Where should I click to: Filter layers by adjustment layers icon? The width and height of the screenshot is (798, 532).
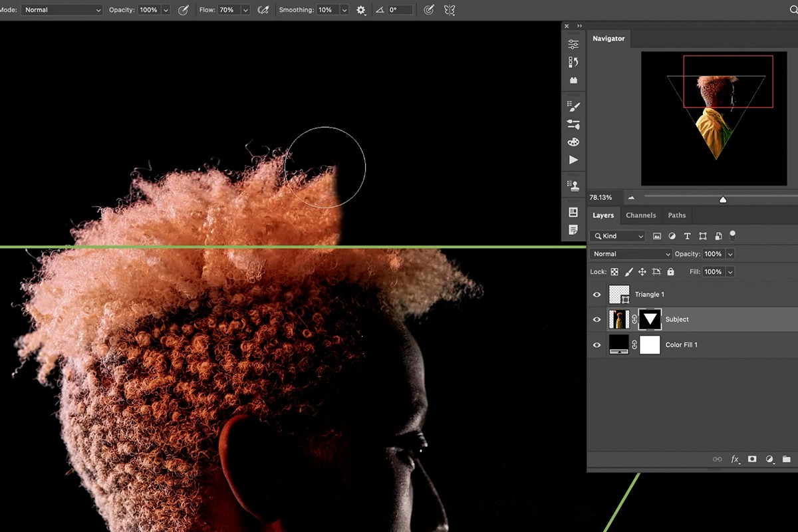click(x=672, y=236)
